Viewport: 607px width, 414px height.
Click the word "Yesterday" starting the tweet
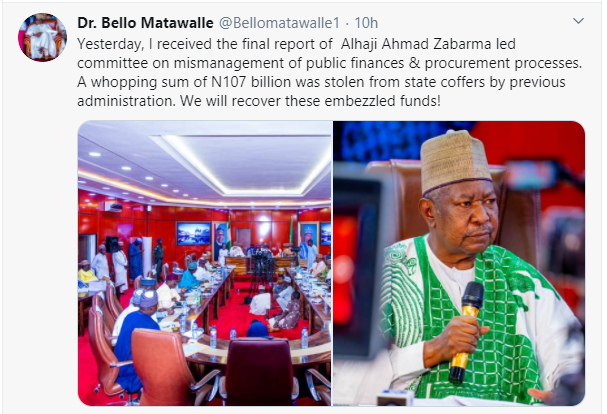coord(110,44)
